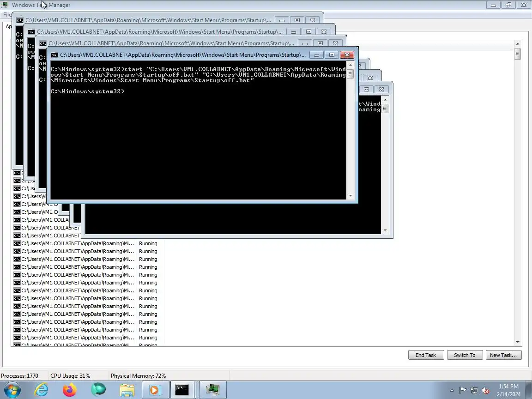Open the Action Center flag icon
The height and width of the screenshot is (399, 532).
point(463,391)
